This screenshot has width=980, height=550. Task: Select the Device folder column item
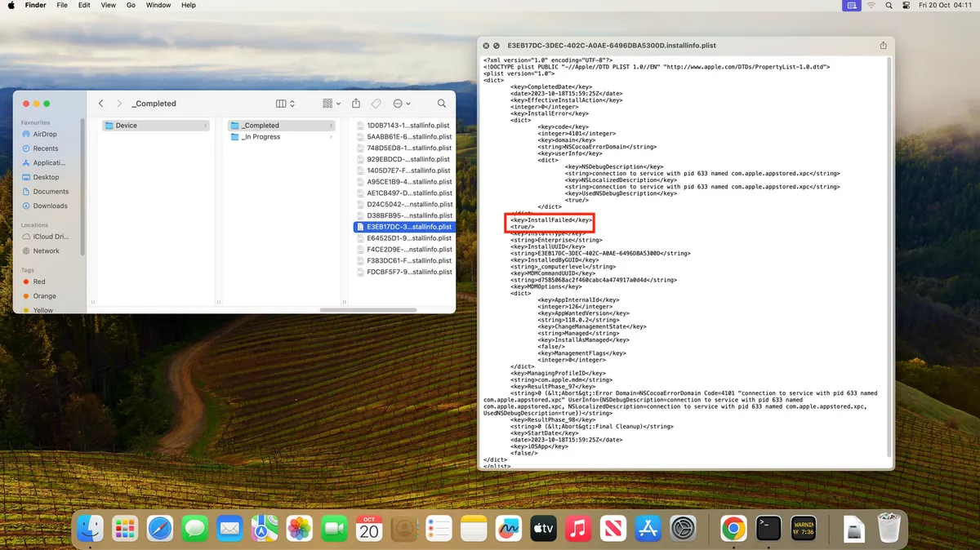tap(155, 126)
